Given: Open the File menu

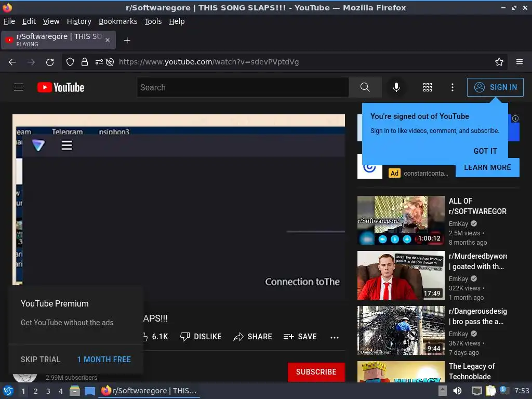Looking at the screenshot, I should pyautogui.click(x=9, y=21).
